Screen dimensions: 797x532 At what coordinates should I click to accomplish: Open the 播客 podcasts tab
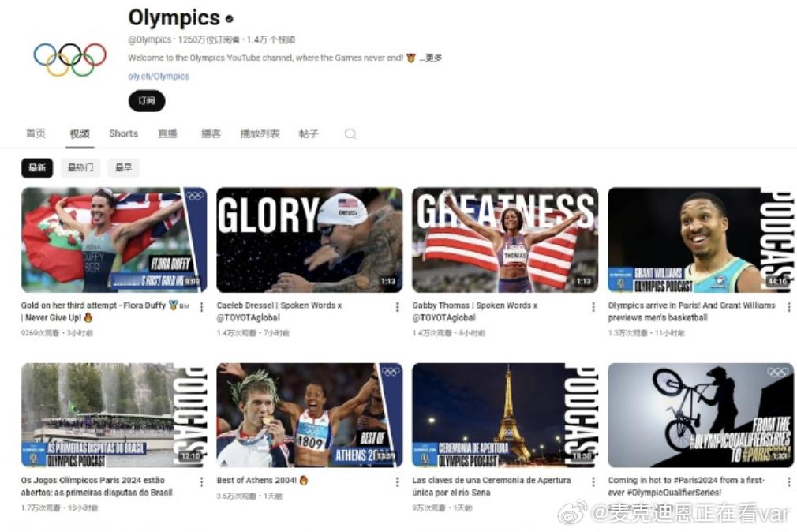pyautogui.click(x=211, y=133)
